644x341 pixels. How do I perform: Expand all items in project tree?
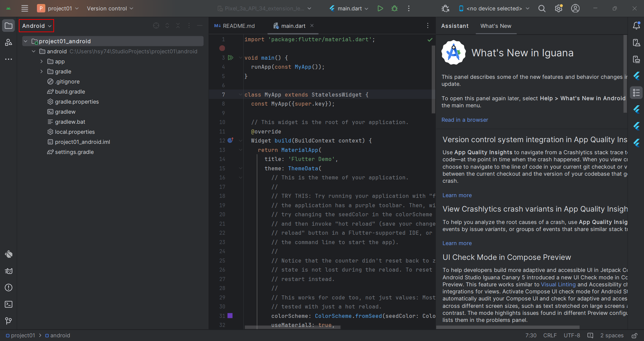(x=167, y=25)
